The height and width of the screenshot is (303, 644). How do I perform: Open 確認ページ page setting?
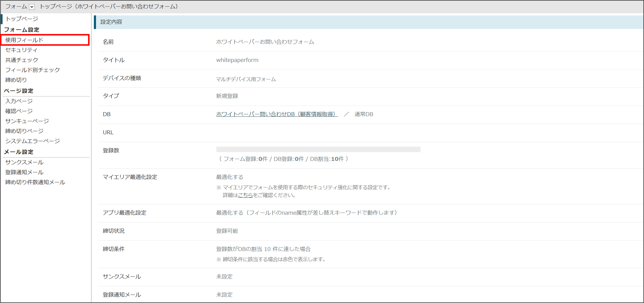pyautogui.click(x=19, y=111)
